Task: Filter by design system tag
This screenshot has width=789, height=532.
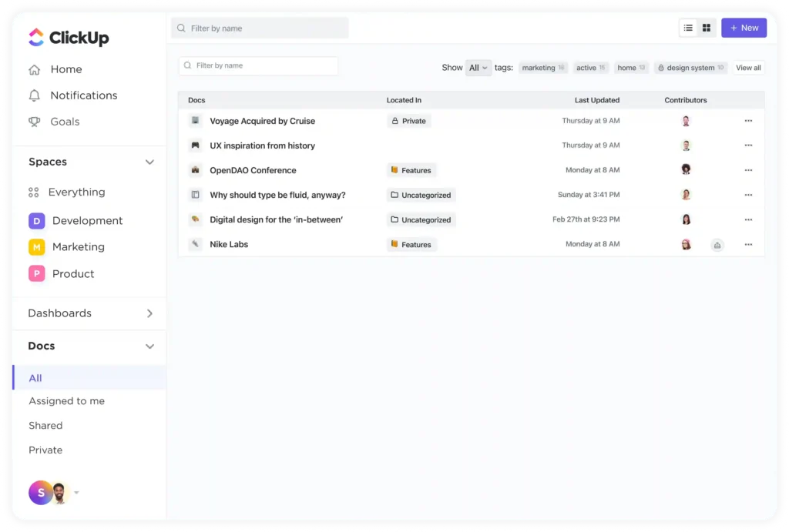Action: coord(690,68)
